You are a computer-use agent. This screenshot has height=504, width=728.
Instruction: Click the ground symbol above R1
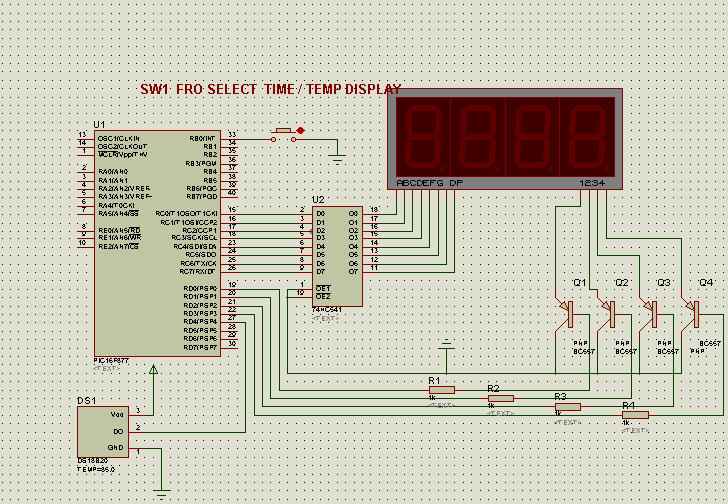[x=446, y=346]
